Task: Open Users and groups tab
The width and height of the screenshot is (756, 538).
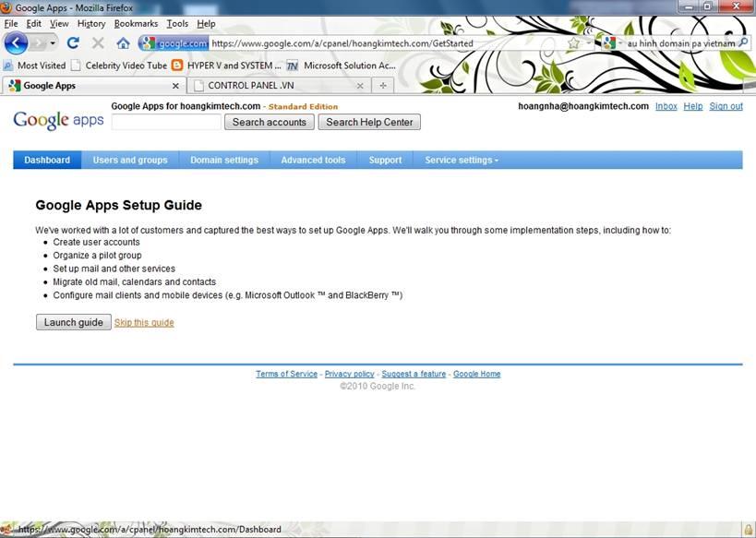Action: [x=130, y=160]
